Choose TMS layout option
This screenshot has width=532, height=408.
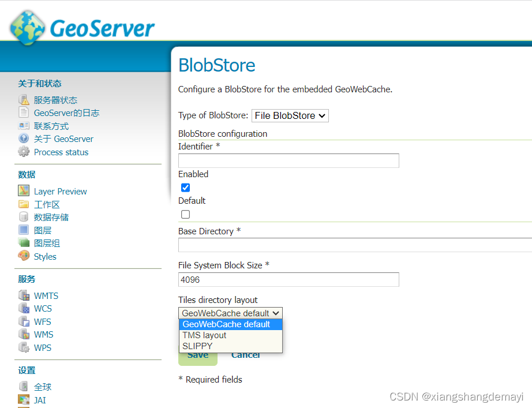(231, 335)
